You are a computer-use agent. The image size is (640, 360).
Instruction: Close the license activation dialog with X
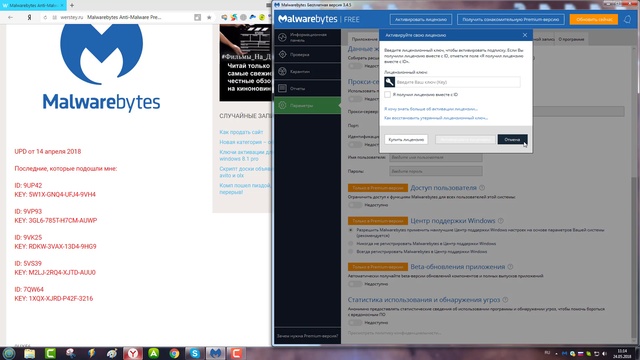[525, 35]
